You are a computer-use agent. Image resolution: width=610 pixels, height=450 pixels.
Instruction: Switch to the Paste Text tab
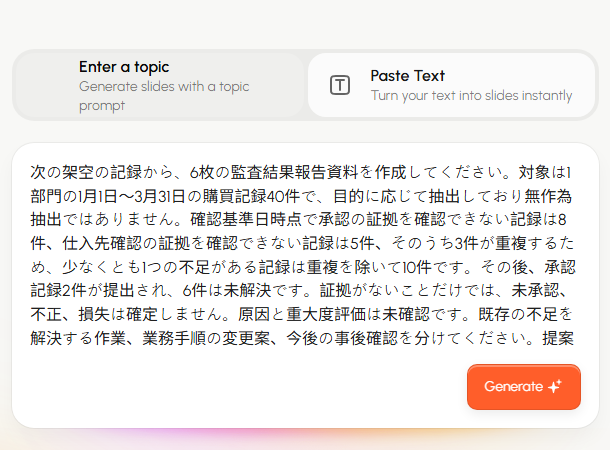tap(451, 85)
